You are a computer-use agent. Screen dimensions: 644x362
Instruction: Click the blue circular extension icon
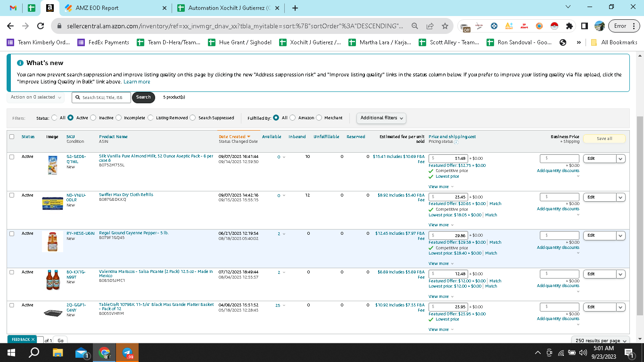click(494, 26)
